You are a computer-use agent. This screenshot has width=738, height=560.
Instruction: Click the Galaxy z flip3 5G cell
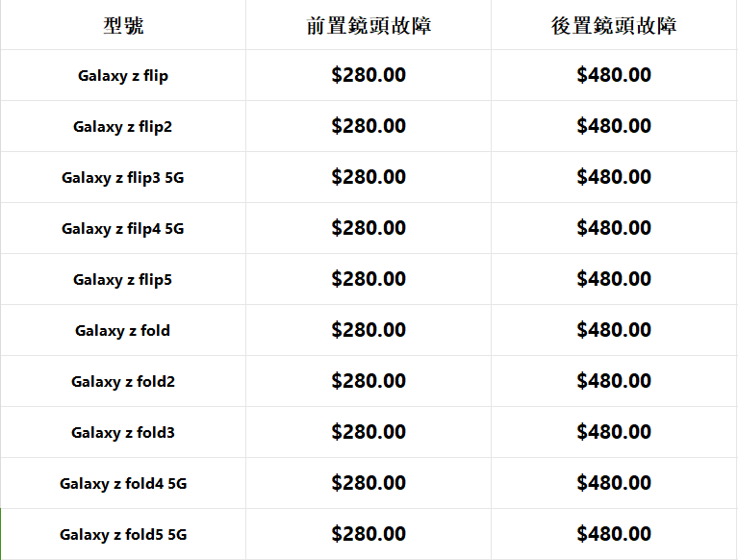(123, 177)
